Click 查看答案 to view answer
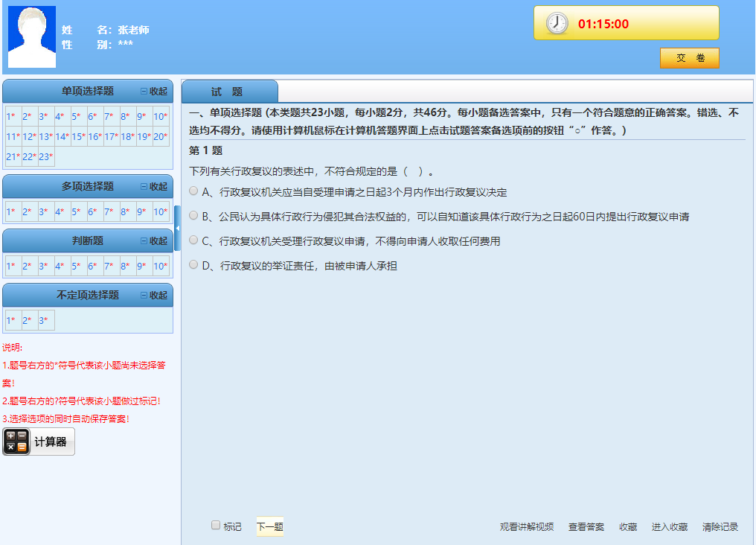Image resolution: width=756 pixels, height=545 pixels. [x=586, y=527]
